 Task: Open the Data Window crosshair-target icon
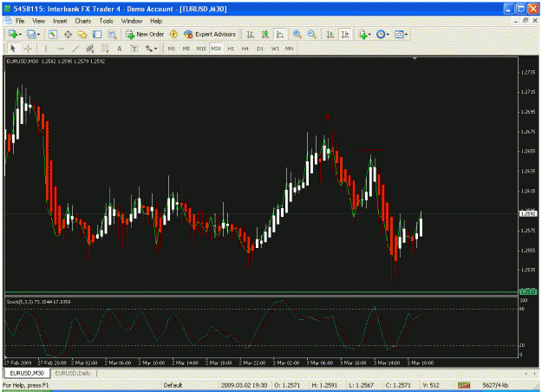click(69, 34)
